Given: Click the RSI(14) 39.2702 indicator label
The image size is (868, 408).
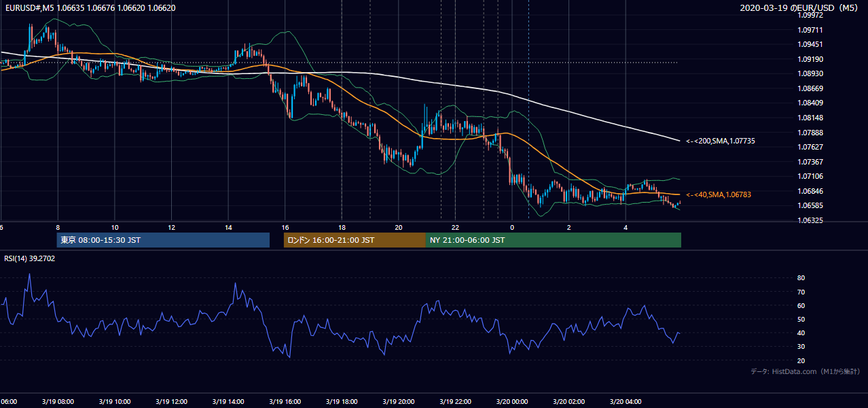Looking at the screenshot, I should coord(30,258).
